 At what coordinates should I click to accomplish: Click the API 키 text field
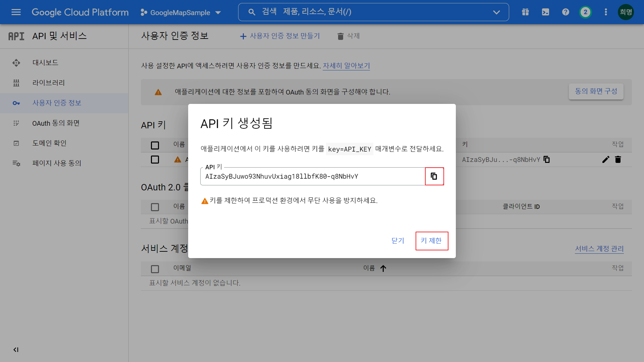[x=312, y=176]
